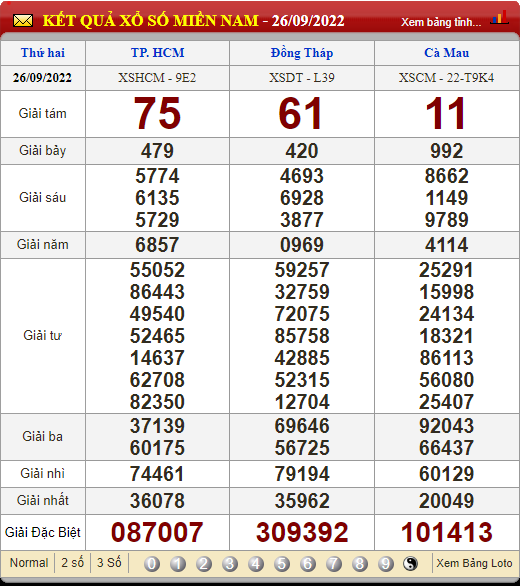Select digit ball 4 filter
This screenshot has height=586, width=520.
point(256,564)
